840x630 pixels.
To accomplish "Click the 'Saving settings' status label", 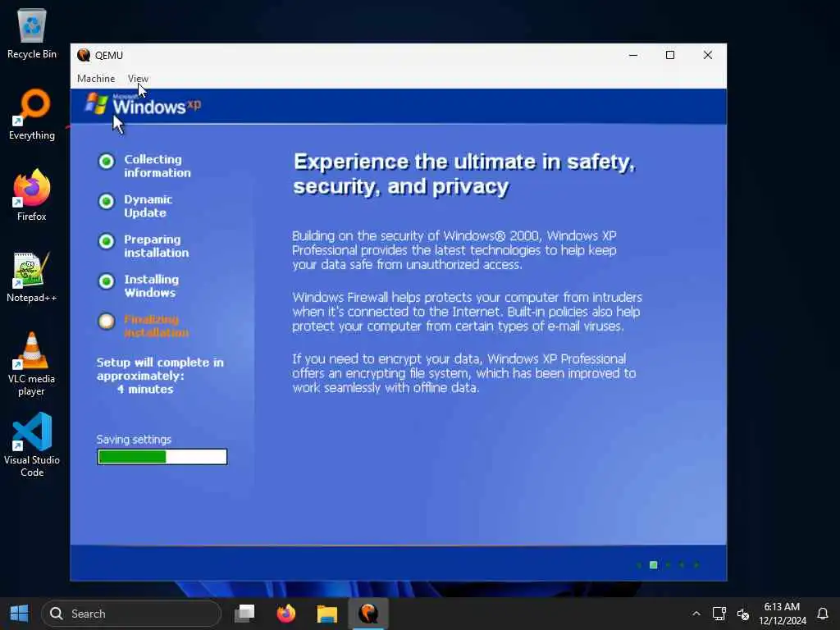I will pyautogui.click(x=134, y=440).
